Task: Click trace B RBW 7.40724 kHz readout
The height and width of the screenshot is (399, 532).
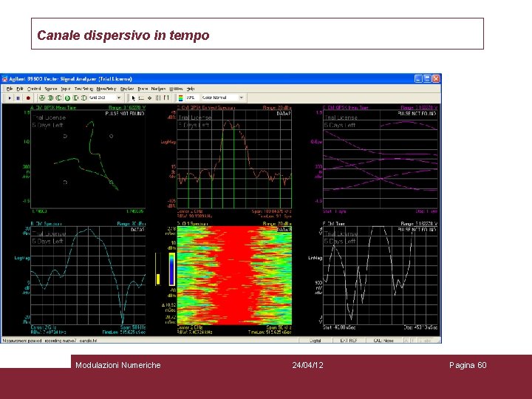Action: 49,332
